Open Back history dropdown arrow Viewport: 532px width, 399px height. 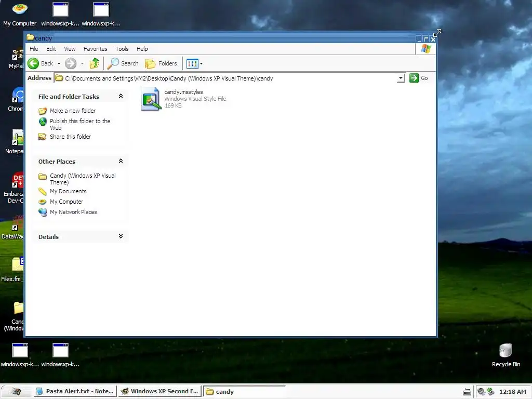pyautogui.click(x=59, y=64)
